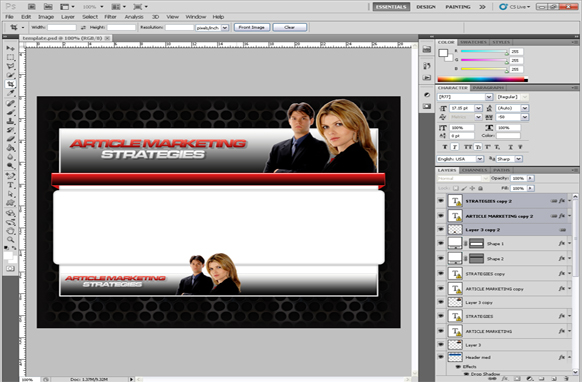The image size is (582, 382).
Task: Toggle Quick Mask mode icon
Action: 10,268
